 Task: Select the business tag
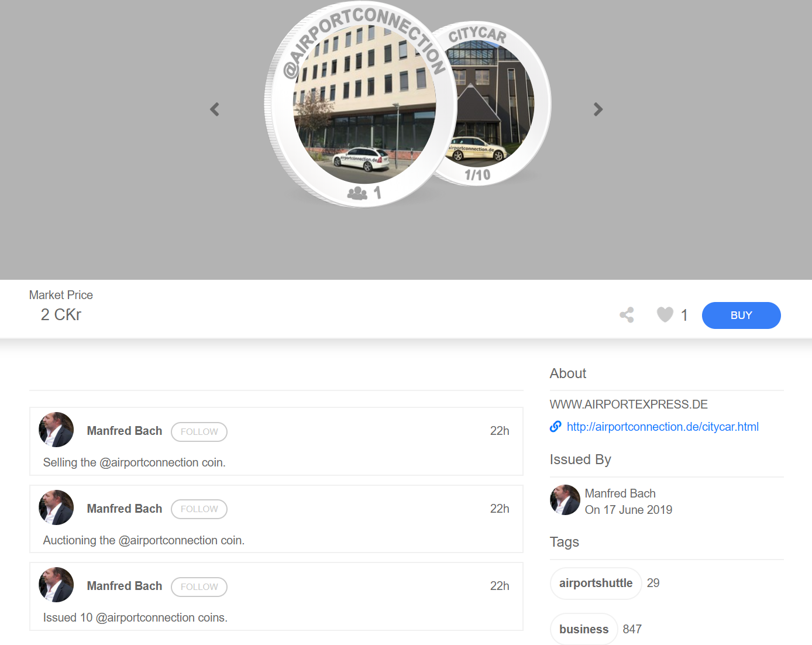pyautogui.click(x=584, y=629)
